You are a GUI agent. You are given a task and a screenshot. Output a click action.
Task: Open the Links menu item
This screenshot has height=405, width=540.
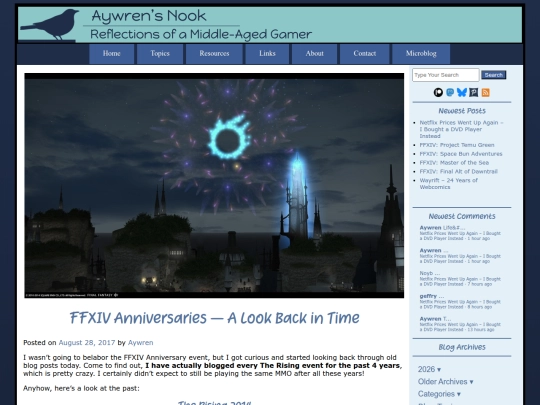pos(267,54)
